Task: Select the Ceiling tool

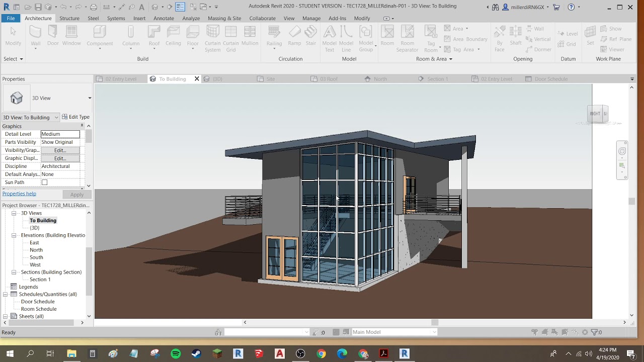Action: tap(173, 36)
